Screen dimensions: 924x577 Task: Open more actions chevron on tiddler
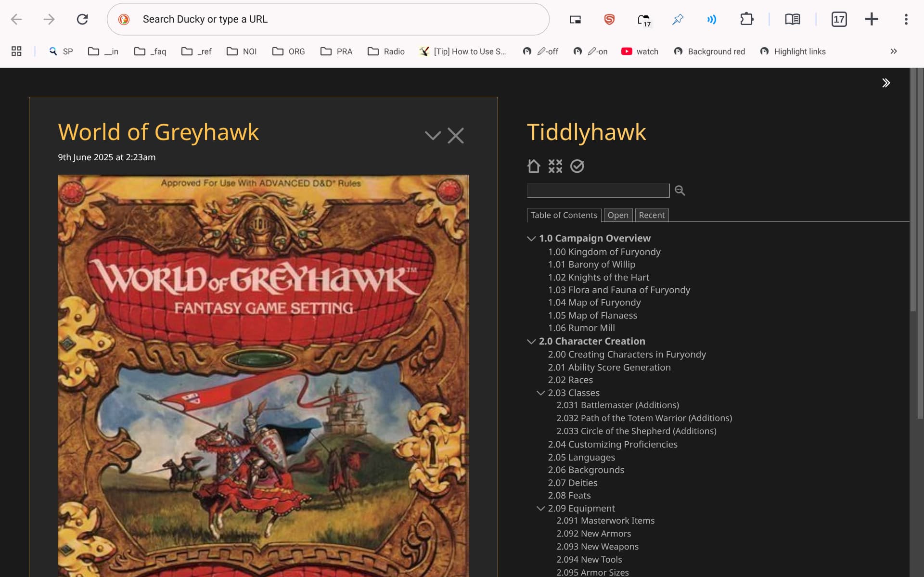[433, 136]
